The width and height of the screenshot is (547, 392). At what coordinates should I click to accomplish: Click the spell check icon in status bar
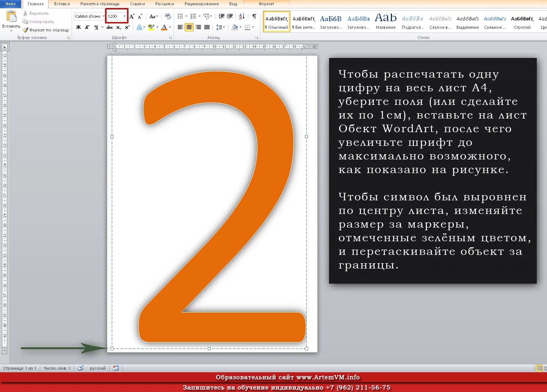coord(80,368)
